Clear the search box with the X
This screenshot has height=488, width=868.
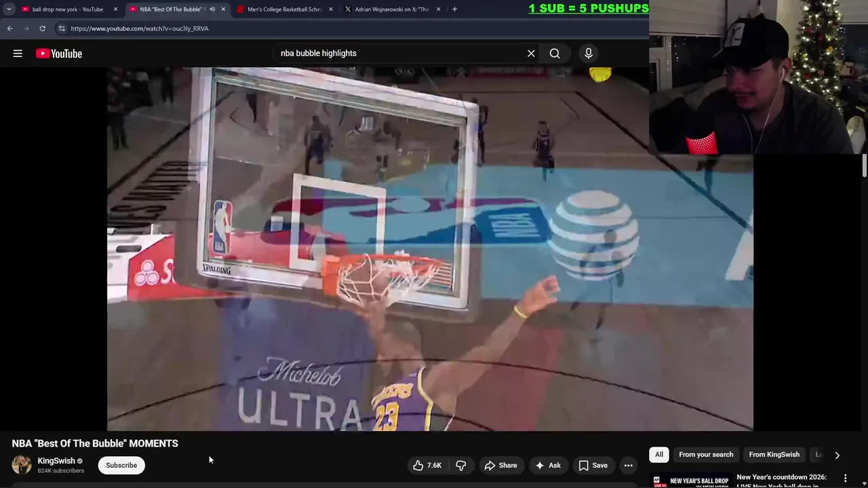coord(531,54)
